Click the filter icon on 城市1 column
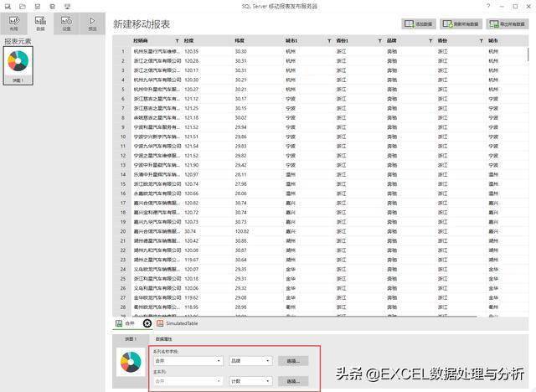 click(329, 41)
